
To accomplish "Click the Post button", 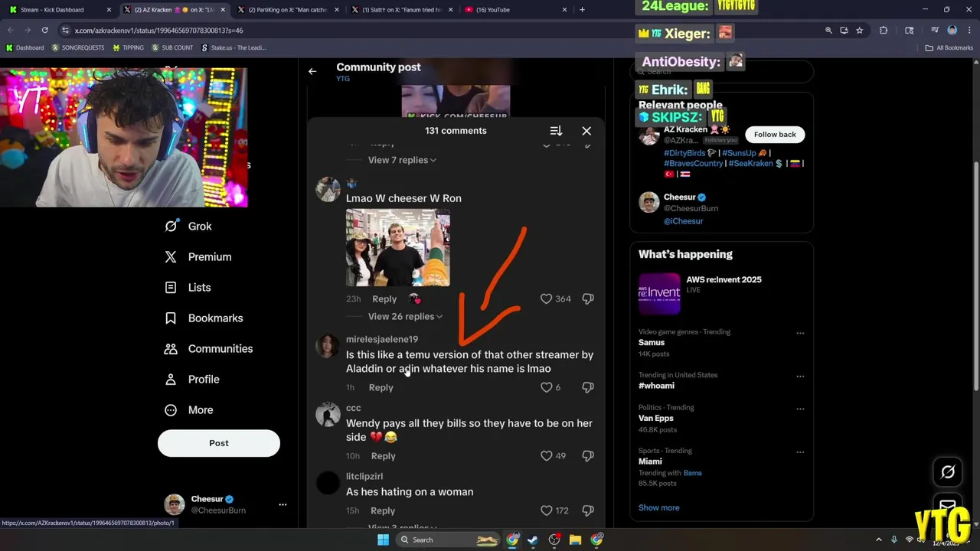I will [219, 443].
